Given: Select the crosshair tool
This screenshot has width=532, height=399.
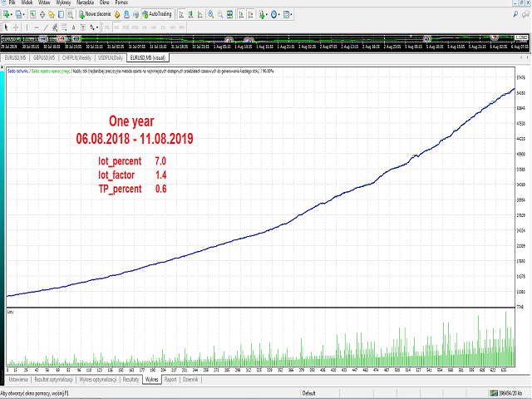Looking at the screenshot, I should click(16, 27).
